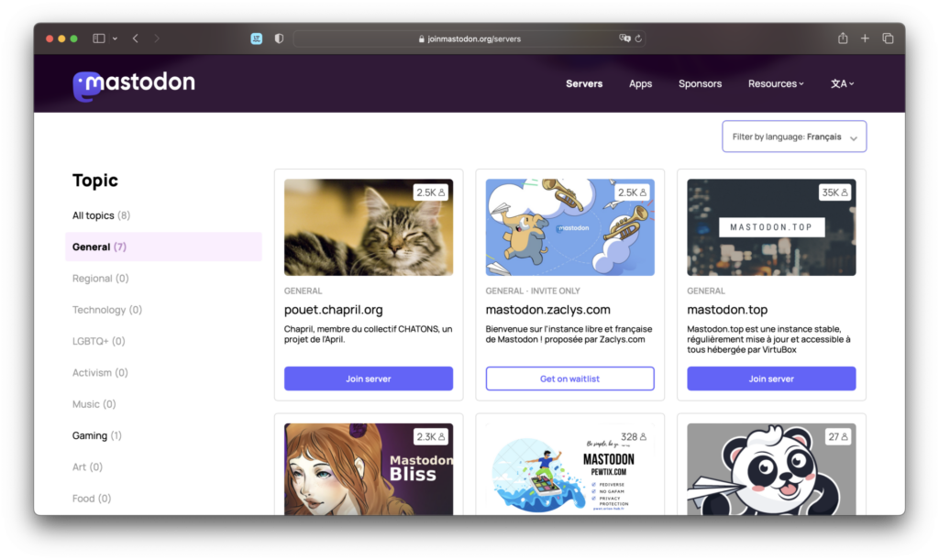Click the translate icon in the address bar
This screenshot has width=939, height=560.
[x=624, y=38]
